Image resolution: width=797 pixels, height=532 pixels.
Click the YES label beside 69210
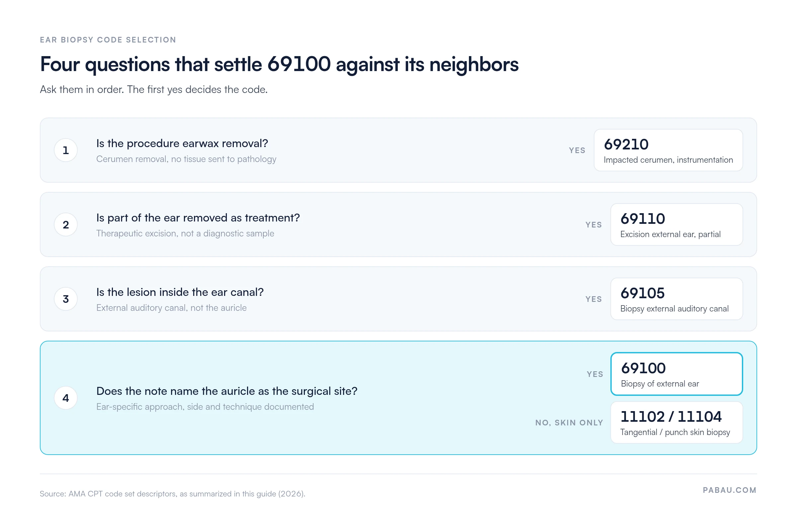[x=577, y=150]
